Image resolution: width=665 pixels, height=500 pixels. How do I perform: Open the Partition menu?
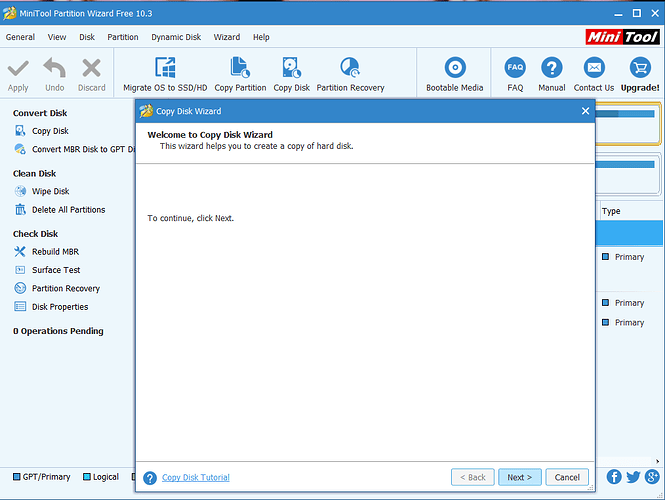(123, 37)
